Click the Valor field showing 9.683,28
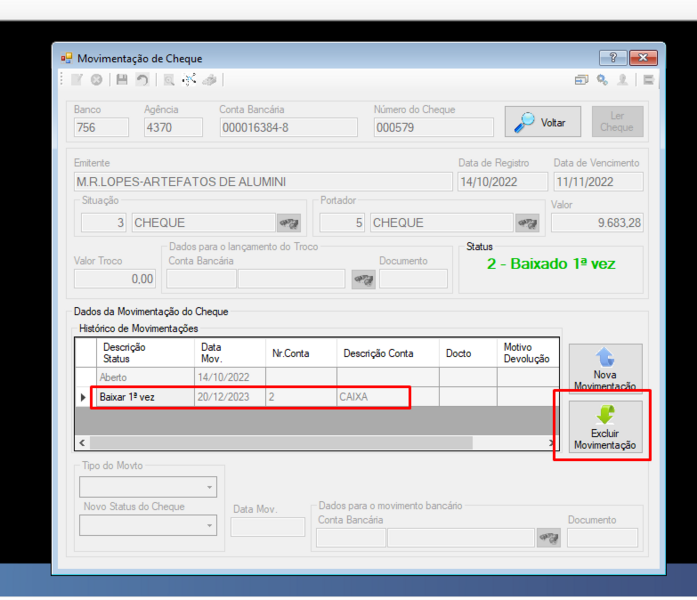This screenshot has height=600, width=697. pyautogui.click(x=597, y=223)
